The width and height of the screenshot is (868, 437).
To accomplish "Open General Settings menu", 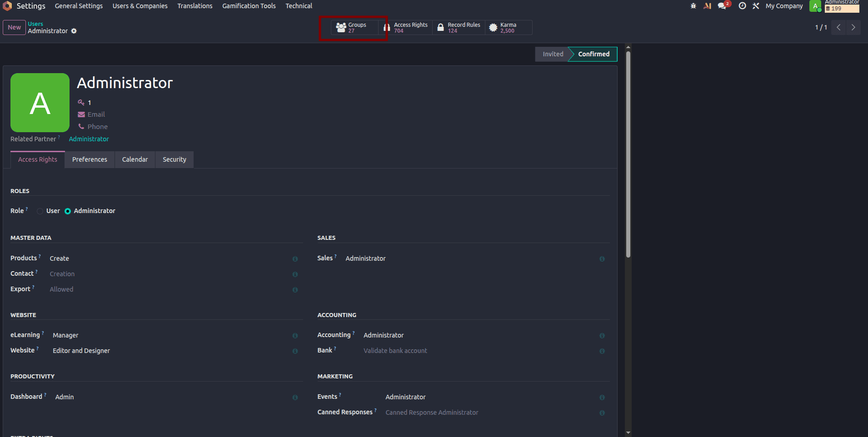I will (79, 6).
